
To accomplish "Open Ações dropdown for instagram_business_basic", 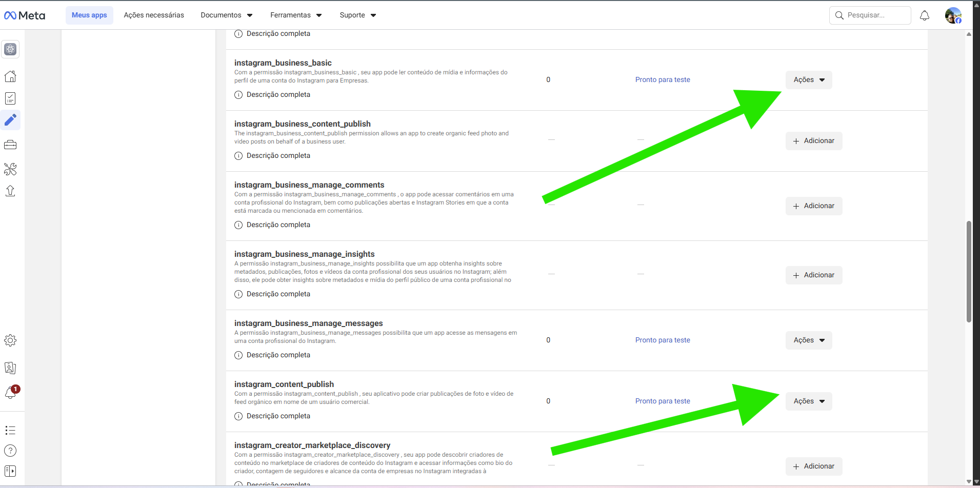I will coord(809,80).
